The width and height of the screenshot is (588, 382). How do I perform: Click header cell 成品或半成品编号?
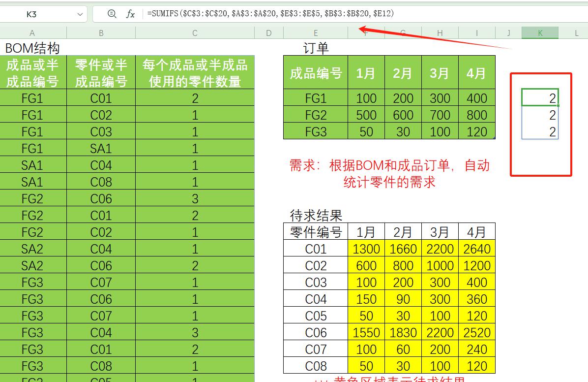click(x=33, y=72)
